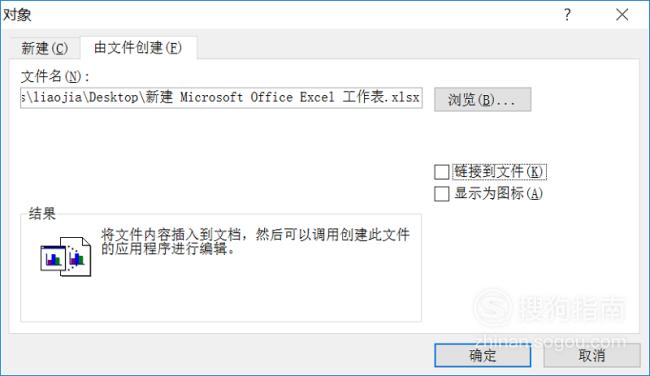Screen dimensions: 650x376
Task: Click the zhinan.sogou.com watermark link
Action: [550, 342]
